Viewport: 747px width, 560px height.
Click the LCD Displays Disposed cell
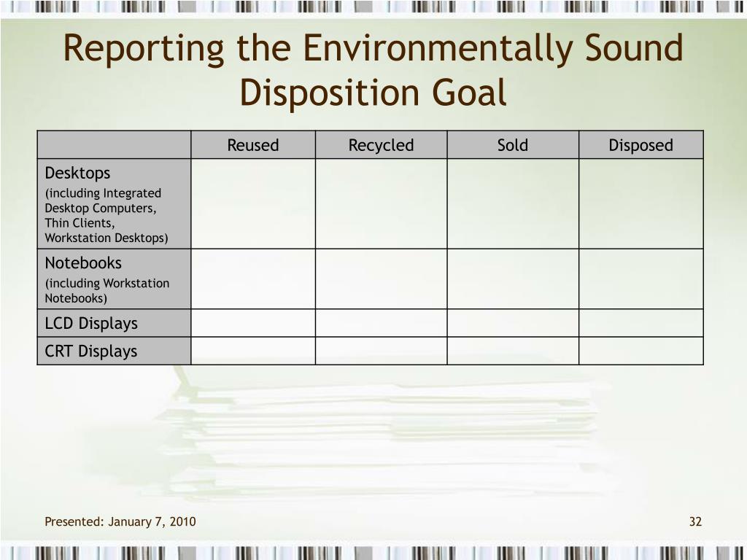tap(640, 323)
